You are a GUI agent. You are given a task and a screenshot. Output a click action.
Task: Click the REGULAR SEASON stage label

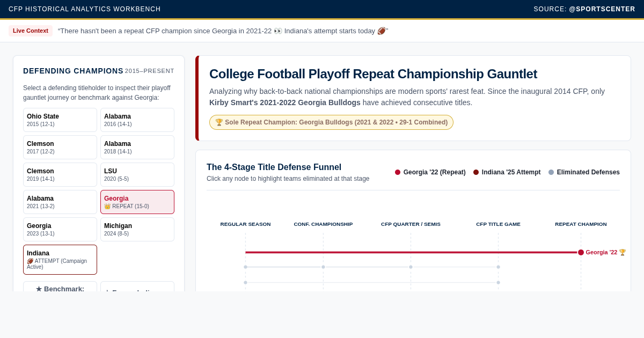(245, 224)
